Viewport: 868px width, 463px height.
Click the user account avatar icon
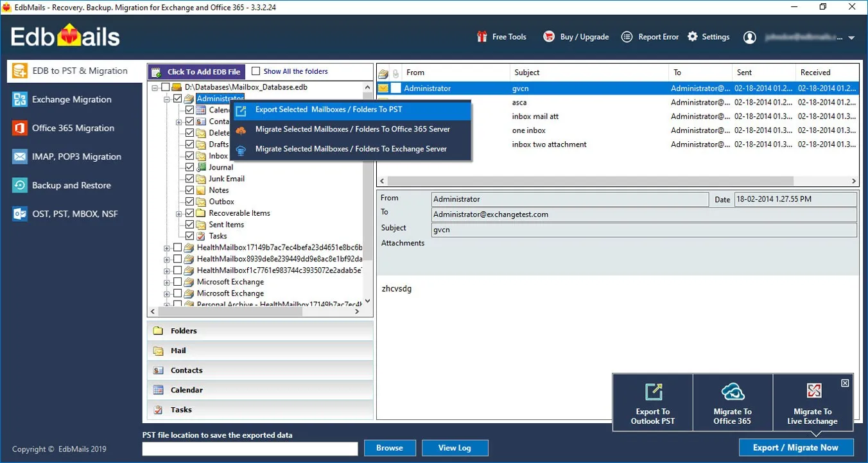click(749, 37)
